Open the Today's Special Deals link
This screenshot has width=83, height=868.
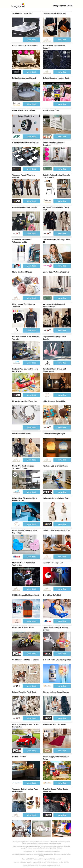[x=62, y=6]
